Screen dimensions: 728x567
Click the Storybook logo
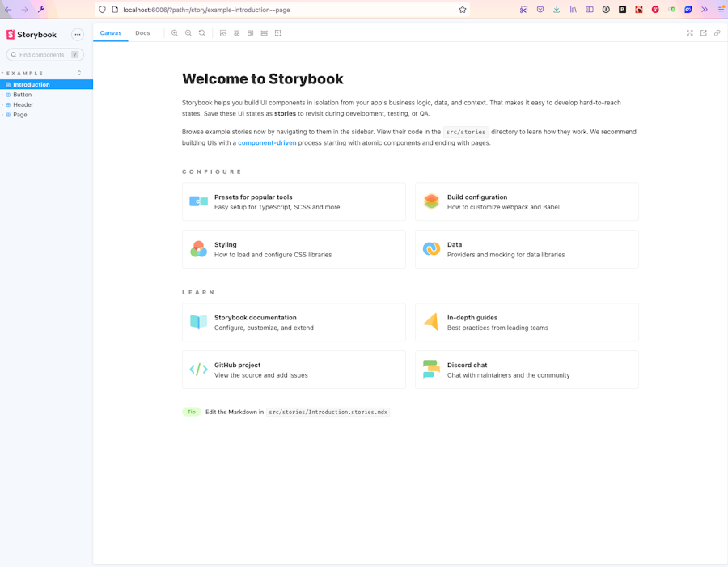31,34
